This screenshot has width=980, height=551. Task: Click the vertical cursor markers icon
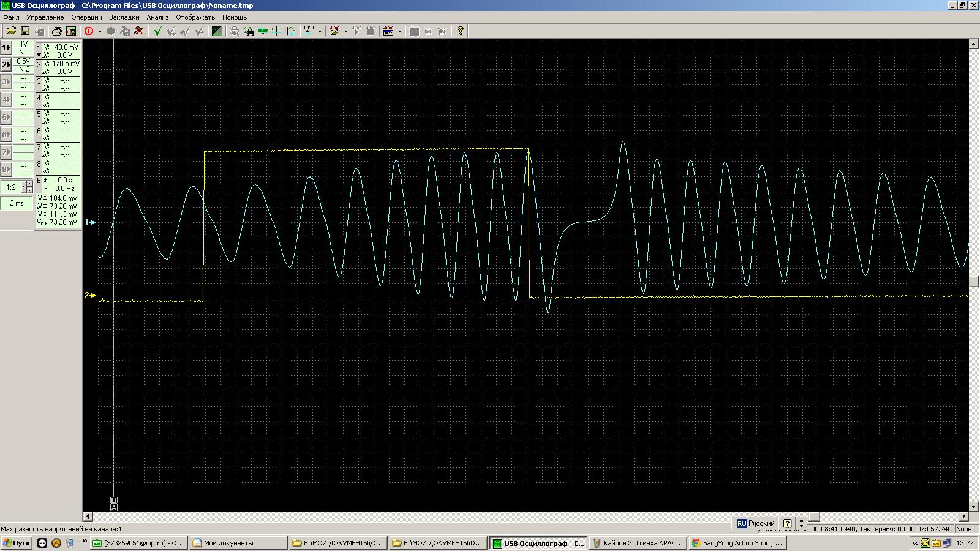277,31
